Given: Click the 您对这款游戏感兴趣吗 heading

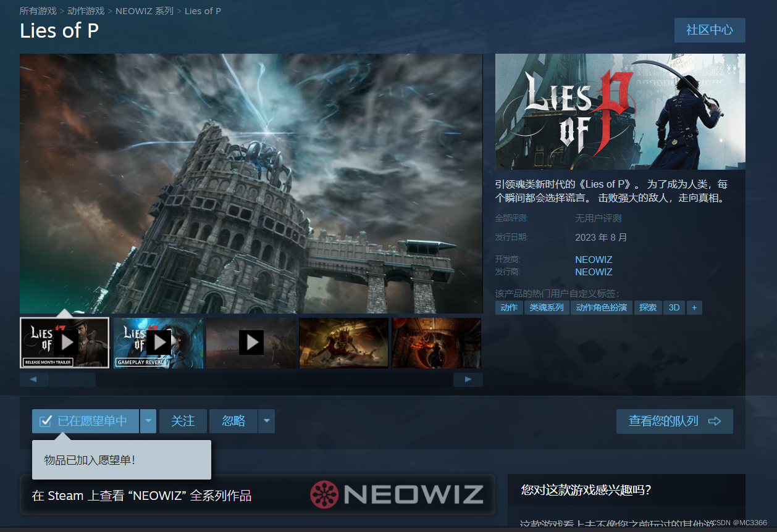Looking at the screenshot, I should pyautogui.click(x=586, y=490).
